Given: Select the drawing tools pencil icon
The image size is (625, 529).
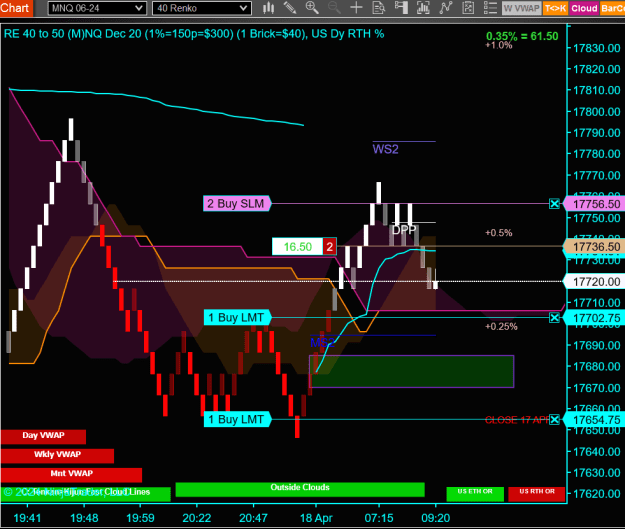Looking at the screenshot, I should [290, 8].
